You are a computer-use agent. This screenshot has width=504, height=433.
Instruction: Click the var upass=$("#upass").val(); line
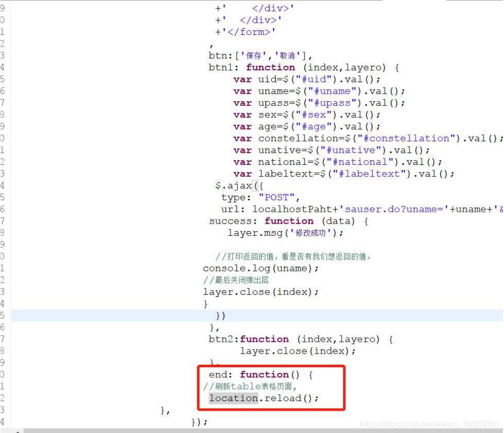(319, 103)
